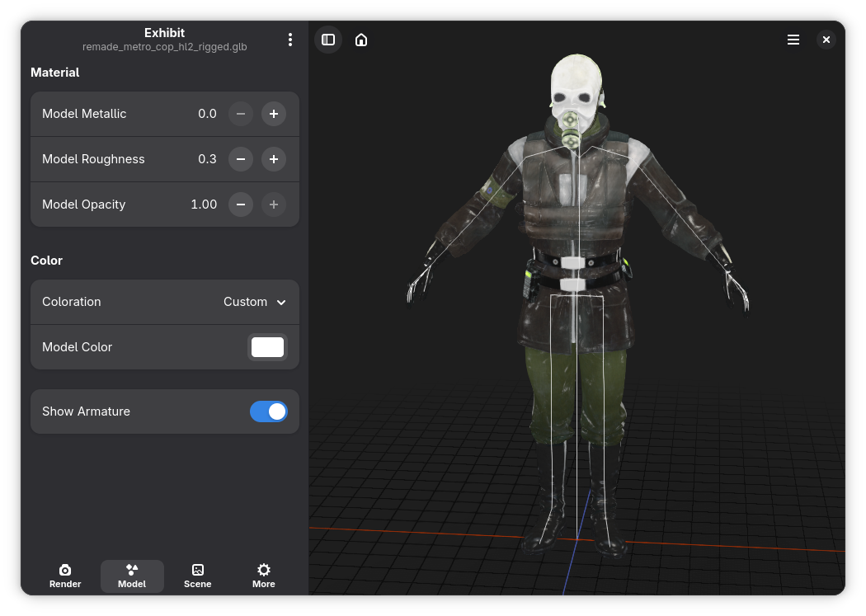Image resolution: width=866 pixels, height=616 pixels.
Task: Click the Exhibit title text
Action: point(165,32)
